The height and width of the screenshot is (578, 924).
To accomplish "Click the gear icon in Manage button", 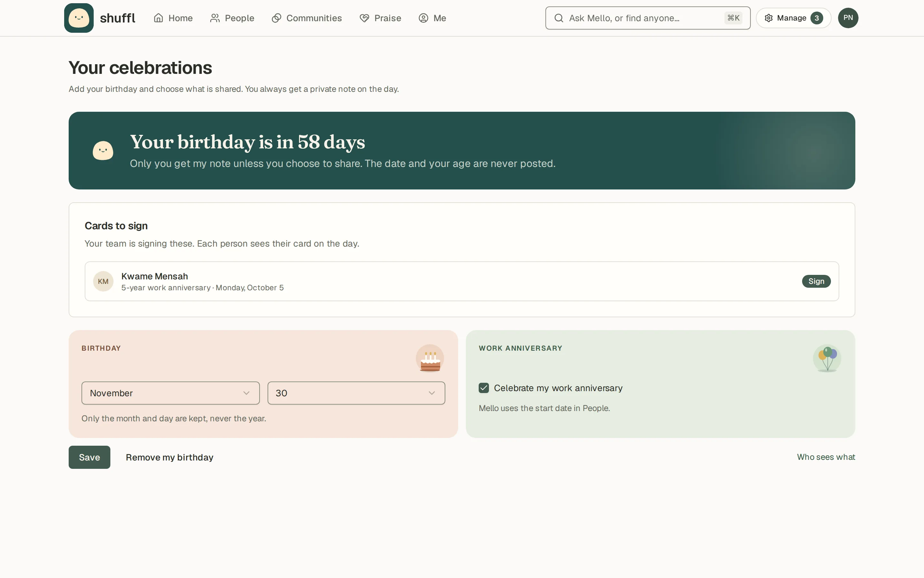I will coord(769,18).
